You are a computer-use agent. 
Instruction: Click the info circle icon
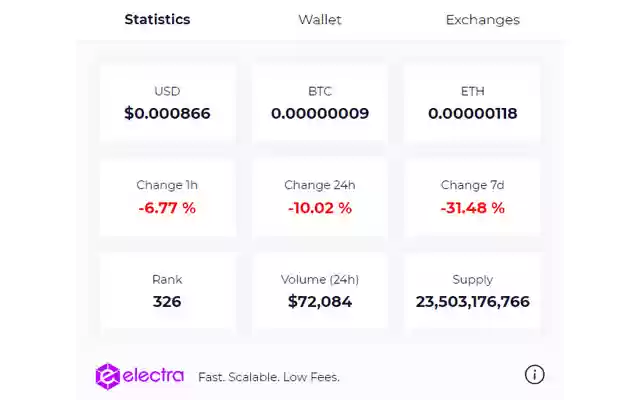pos(535,374)
